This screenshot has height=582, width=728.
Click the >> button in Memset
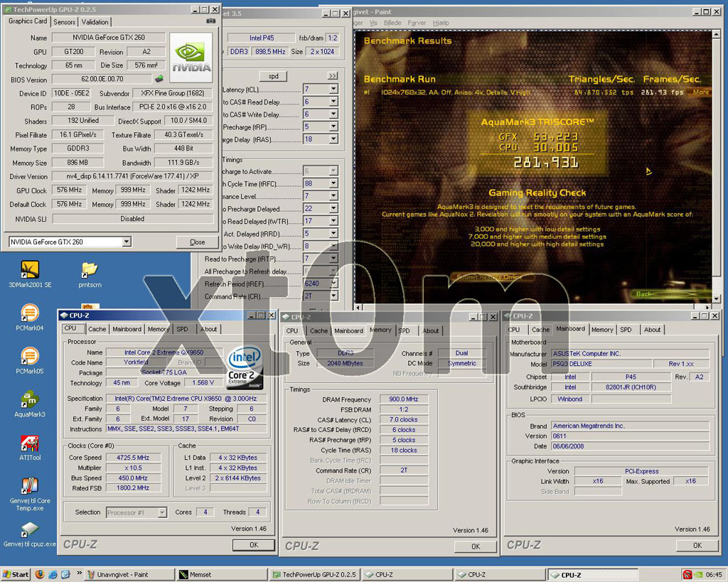[333, 75]
